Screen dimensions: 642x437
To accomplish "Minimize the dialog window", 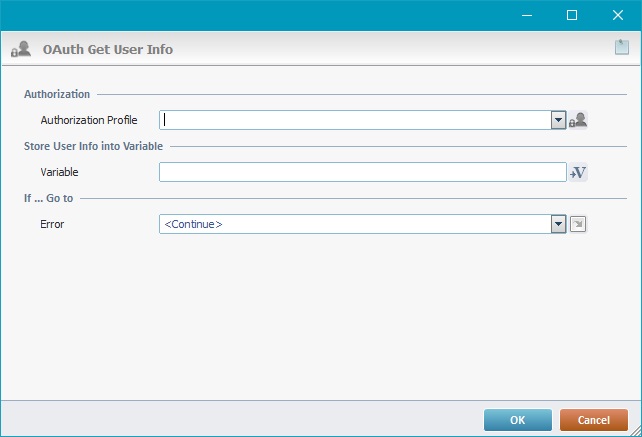I will (526, 15).
